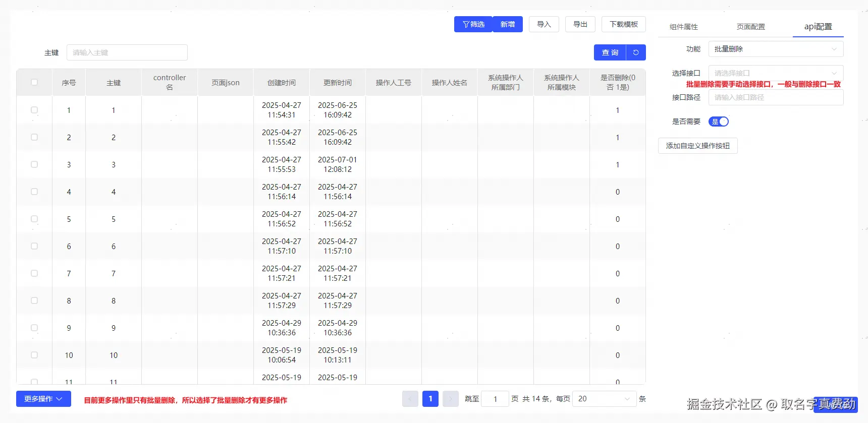Click the filter funnel 筛选 button
This screenshot has width=868, height=423.
[473, 24]
